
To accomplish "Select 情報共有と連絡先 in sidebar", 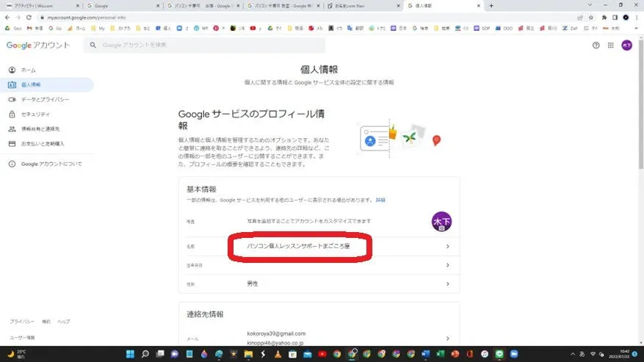I will point(40,128).
